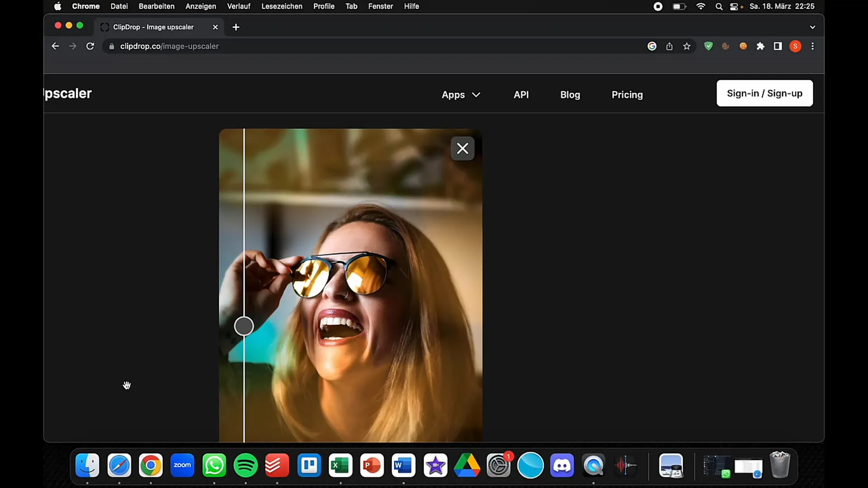Go back to previous page in Chrome
This screenshot has height=488, width=868.
(55, 46)
